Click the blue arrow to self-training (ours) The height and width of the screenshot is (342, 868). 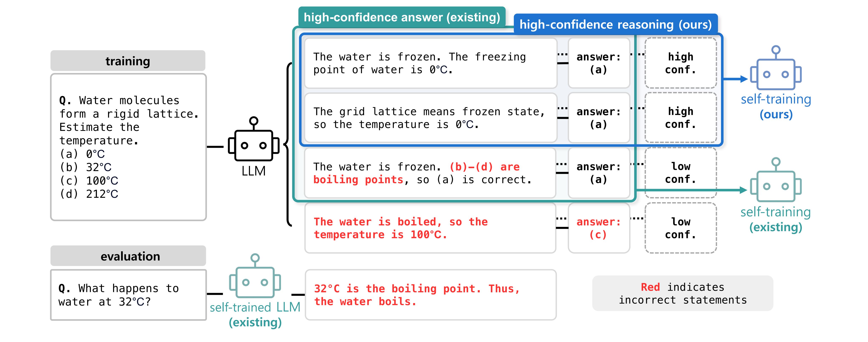[736, 79]
